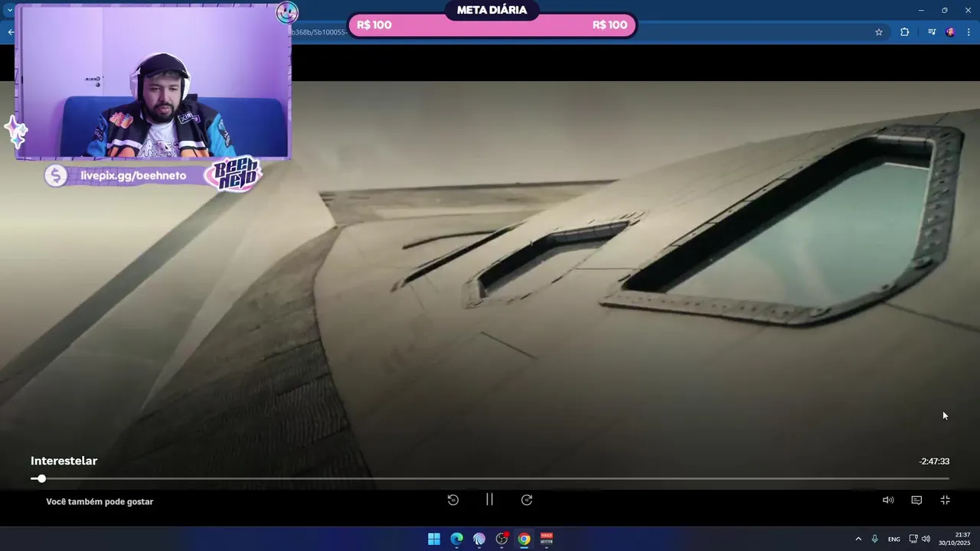Click the webcam overlay thumbnail
This screenshot has height=551, width=980.
point(153,83)
